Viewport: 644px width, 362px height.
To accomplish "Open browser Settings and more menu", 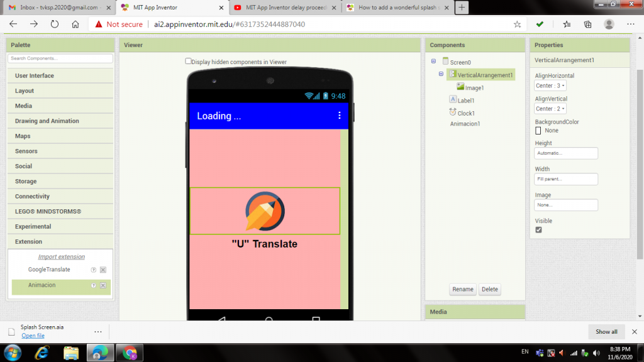I will click(x=631, y=25).
